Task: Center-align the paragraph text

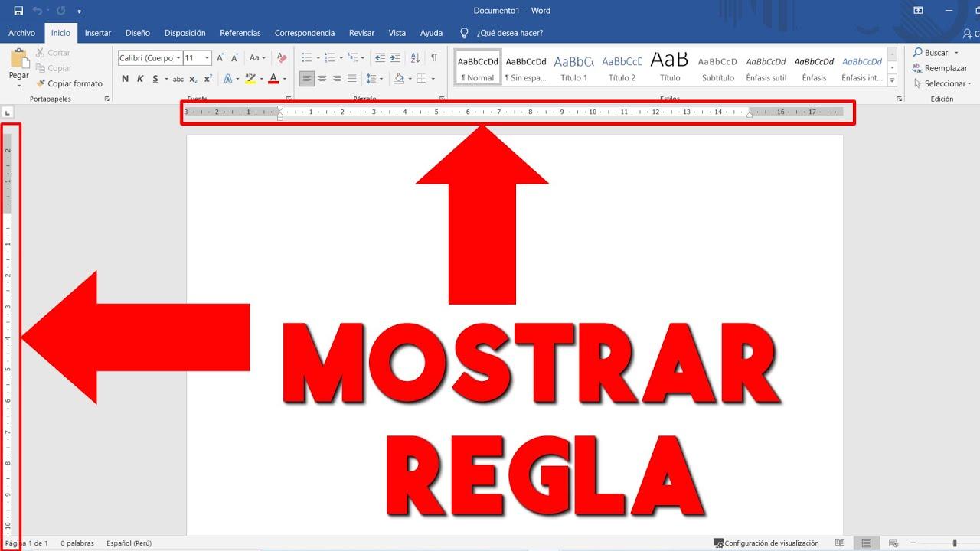Action: (x=322, y=78)
